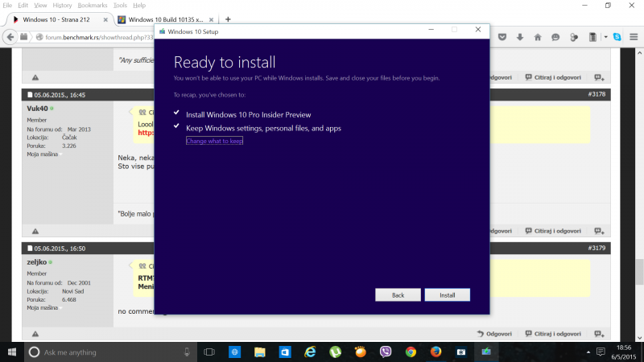Click multi-quote icon on post #3178

(599, 231)
